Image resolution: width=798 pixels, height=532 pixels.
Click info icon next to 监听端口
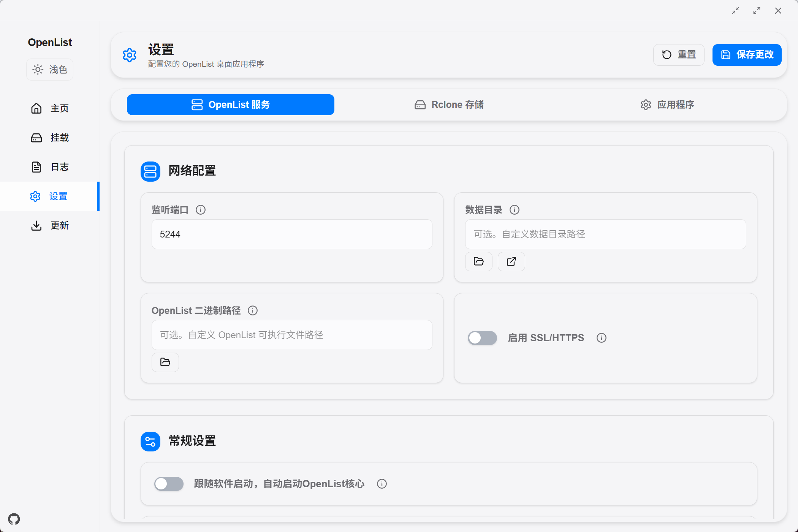pos(201,210)
